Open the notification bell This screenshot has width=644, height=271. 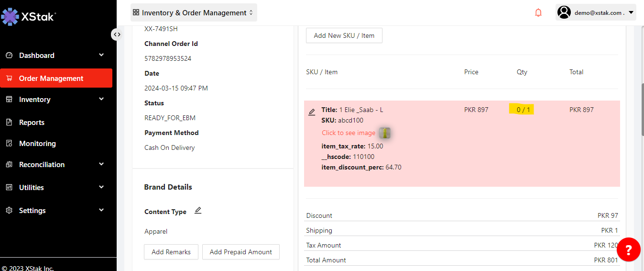538,12
